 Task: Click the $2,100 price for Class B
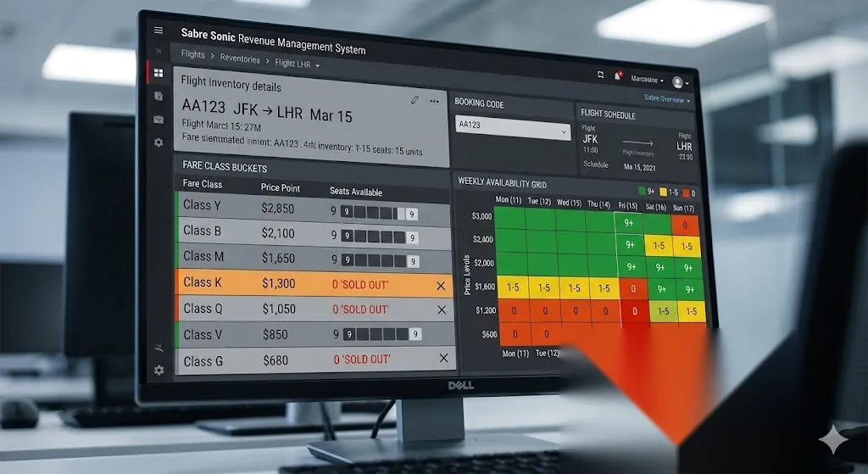click(x=278, y=233)
